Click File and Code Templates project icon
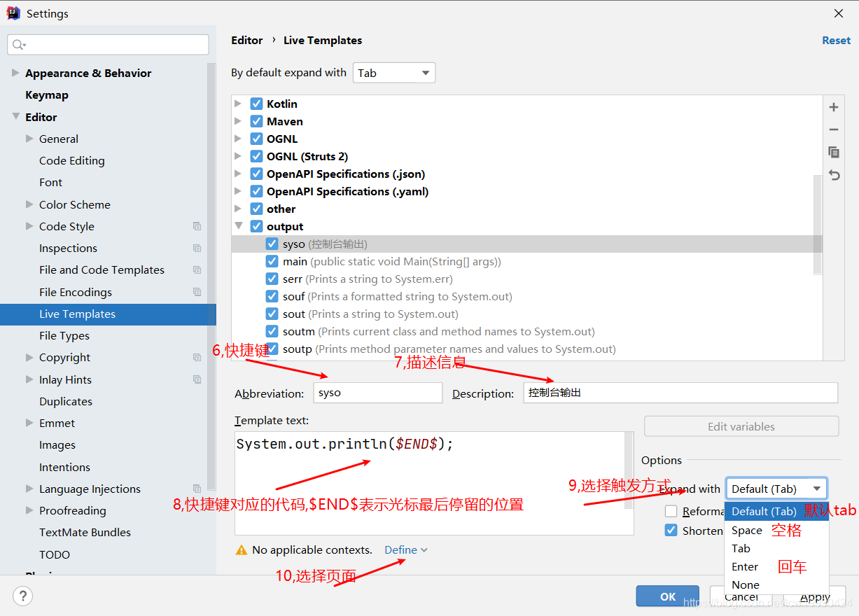The image size is (859, 616). click(197, 269)
